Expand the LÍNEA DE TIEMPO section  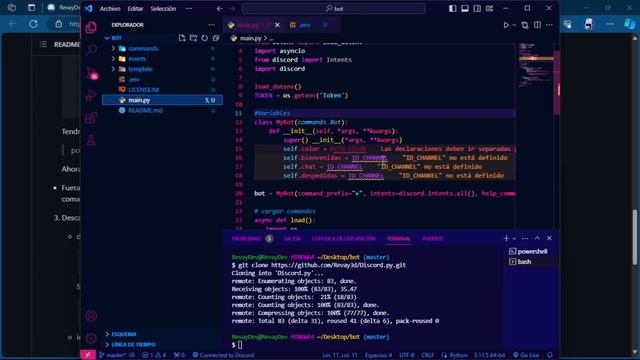point(133,344)
